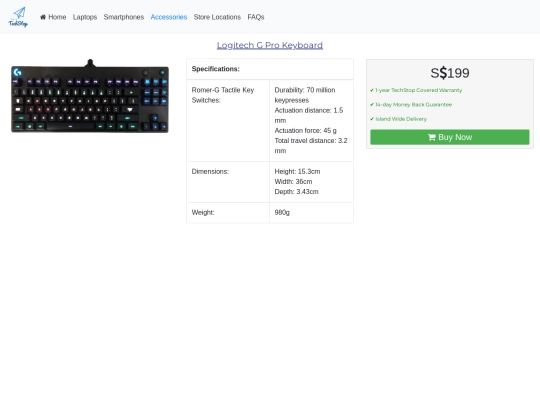
Task: Open Store Locations page
Action: click(217, 17)
